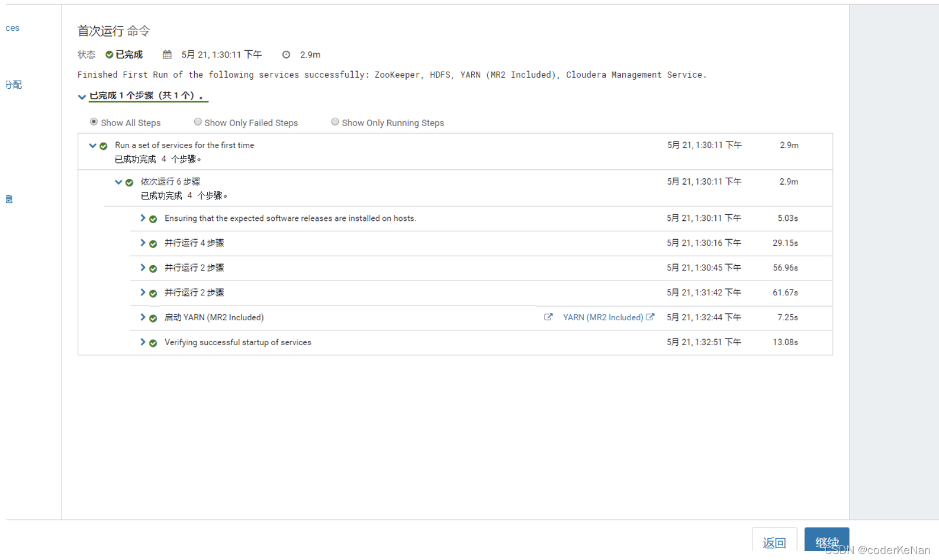
Task: Click 'Run a set of services for the first time' text
Action: click(185, 145)
